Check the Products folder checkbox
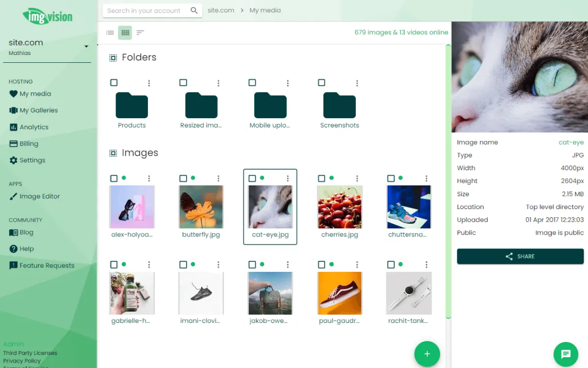The height and width of the screenshot is (368, 588). (x=114, y=83)
